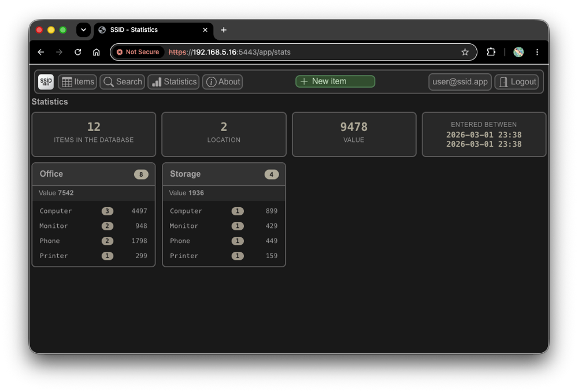Open the browser extensions menu

[491, 53]
